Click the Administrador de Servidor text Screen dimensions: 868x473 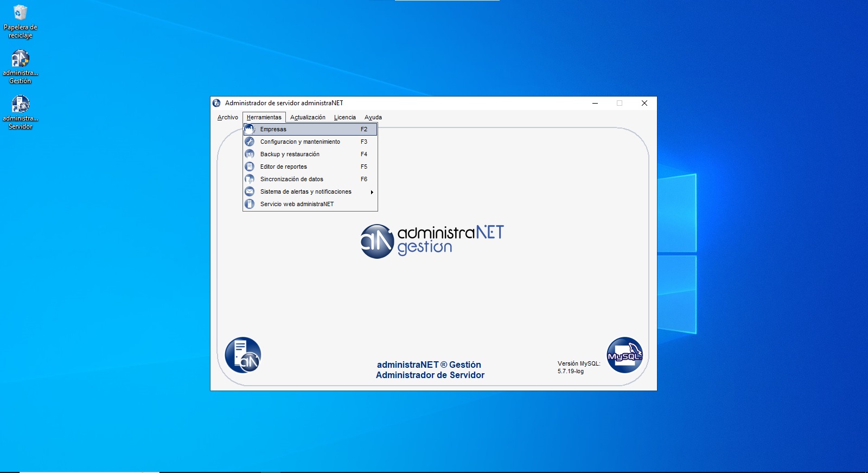click(x=430, y=375)
